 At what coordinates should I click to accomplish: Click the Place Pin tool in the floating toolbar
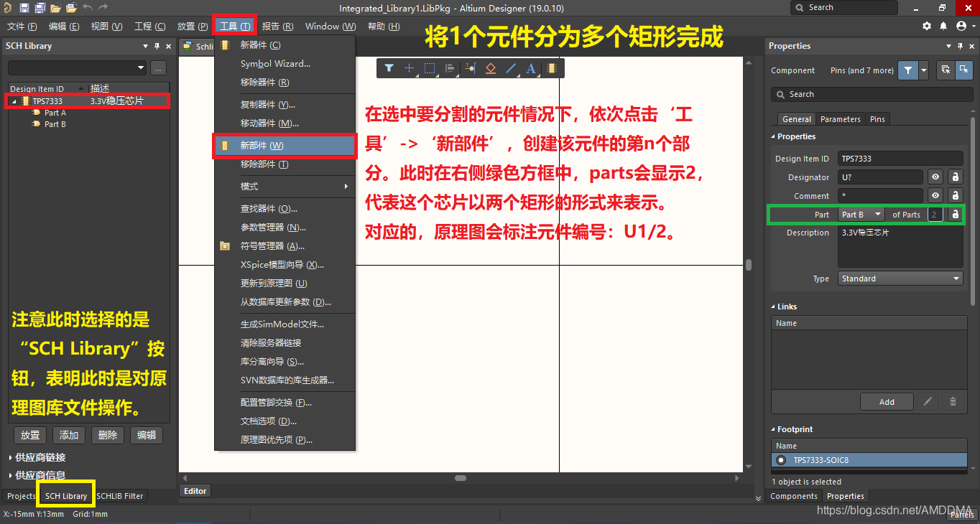click(x=471, y=68)
